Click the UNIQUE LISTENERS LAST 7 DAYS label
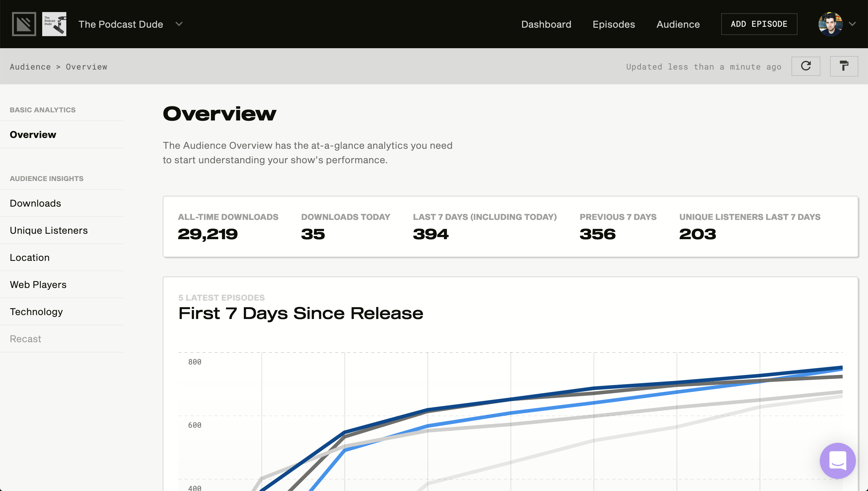 coord(750,217)
